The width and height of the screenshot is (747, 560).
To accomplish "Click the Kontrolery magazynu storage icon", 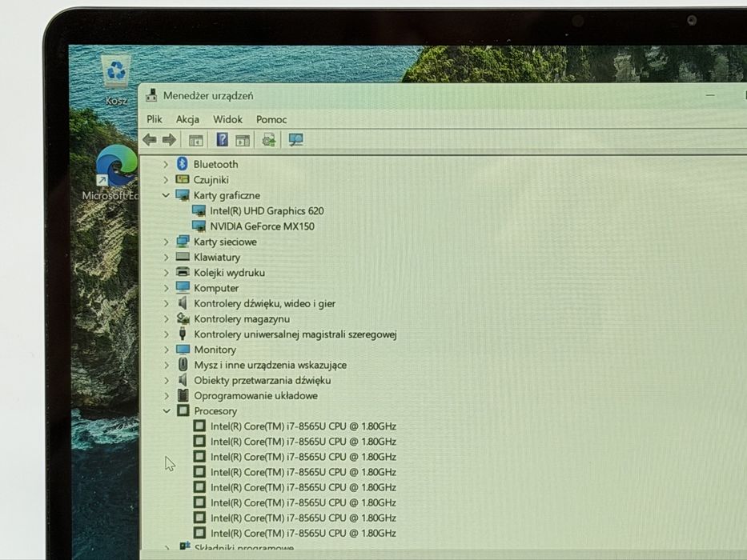I will [x=183, y=318].
